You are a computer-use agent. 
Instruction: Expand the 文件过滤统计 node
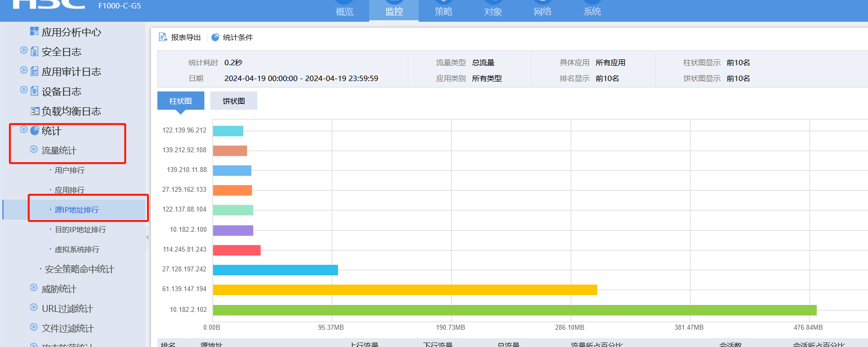tap(34, 327)
